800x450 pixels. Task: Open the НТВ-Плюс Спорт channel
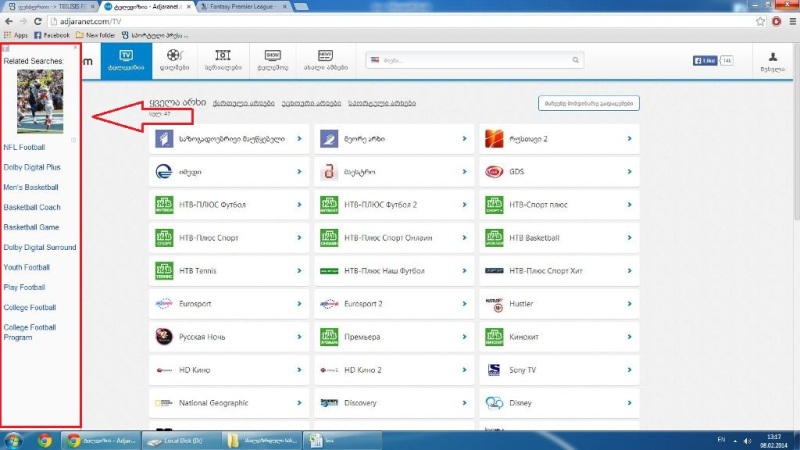[229, 238]
